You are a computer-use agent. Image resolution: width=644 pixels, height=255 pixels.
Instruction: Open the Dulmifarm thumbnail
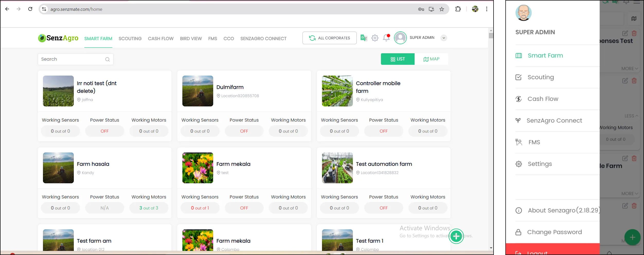pos(198,91)
